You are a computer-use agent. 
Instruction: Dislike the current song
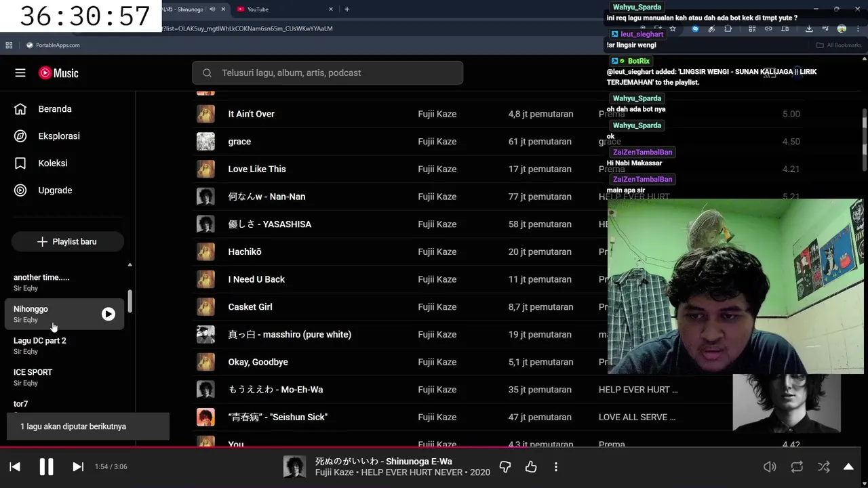click(505, 466)
